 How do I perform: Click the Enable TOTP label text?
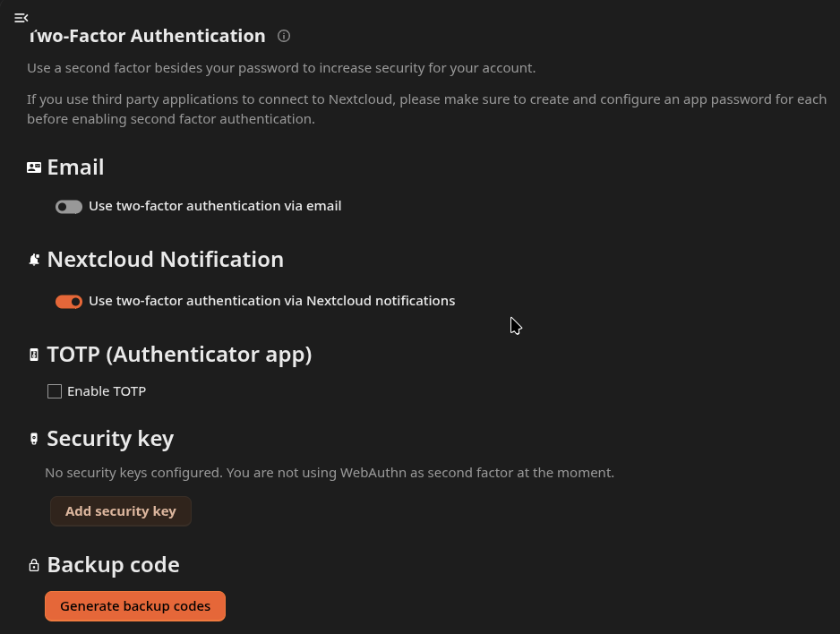click(x=107, y=391)
